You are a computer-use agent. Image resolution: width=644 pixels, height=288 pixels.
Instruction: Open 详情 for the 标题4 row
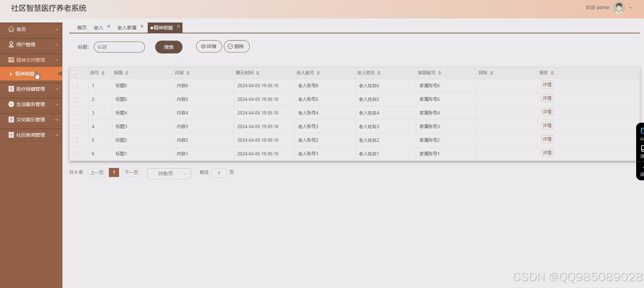click(547, 112)
